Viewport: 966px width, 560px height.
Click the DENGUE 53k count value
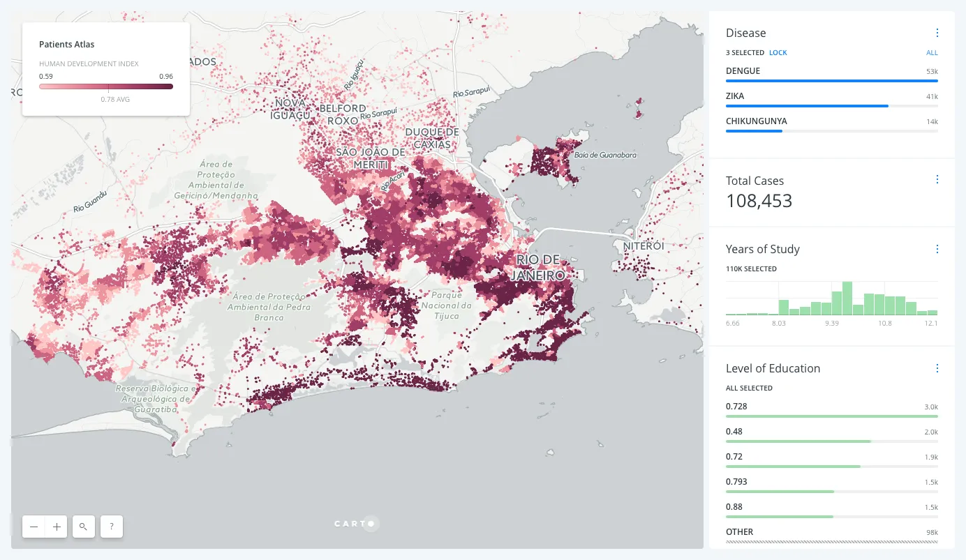tap(931, 71)
